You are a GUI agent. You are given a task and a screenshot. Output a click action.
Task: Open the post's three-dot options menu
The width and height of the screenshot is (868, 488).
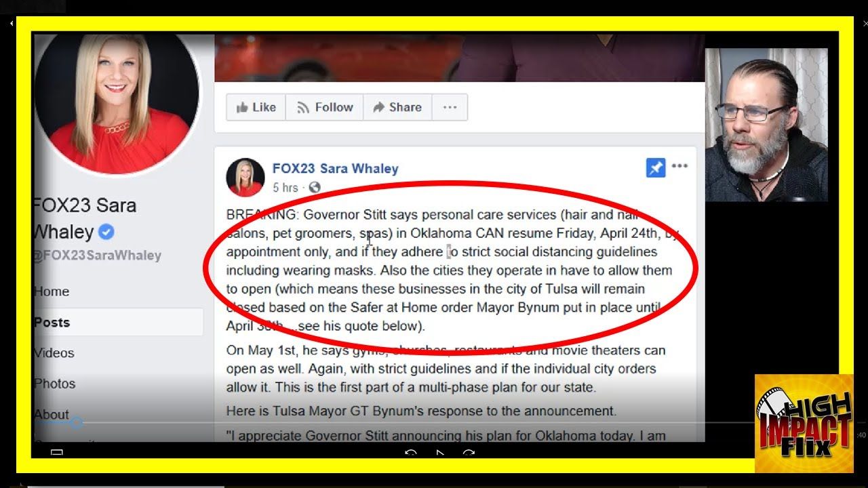[x=679, y=166]
